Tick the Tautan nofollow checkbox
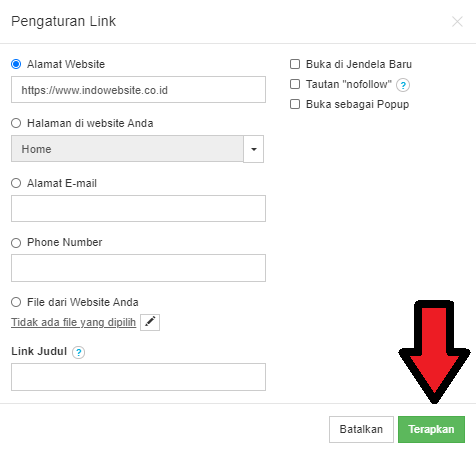This screenshot has width=476, height=455. [x=295, y=84]
